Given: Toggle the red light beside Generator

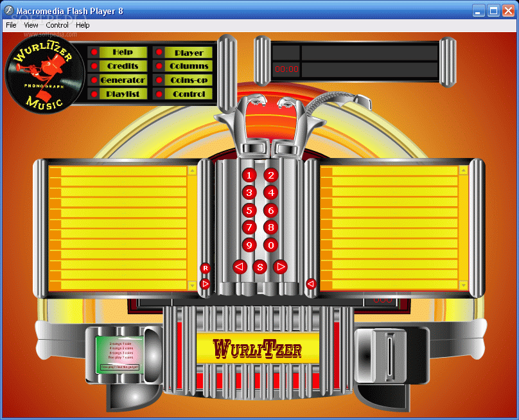Looking at the screenshot, I should (94, 80).
